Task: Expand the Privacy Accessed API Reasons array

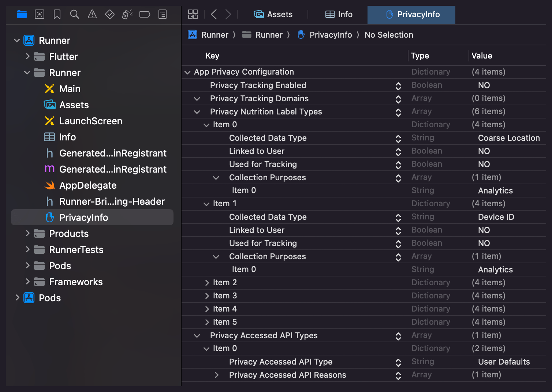Action: [216, 375]
